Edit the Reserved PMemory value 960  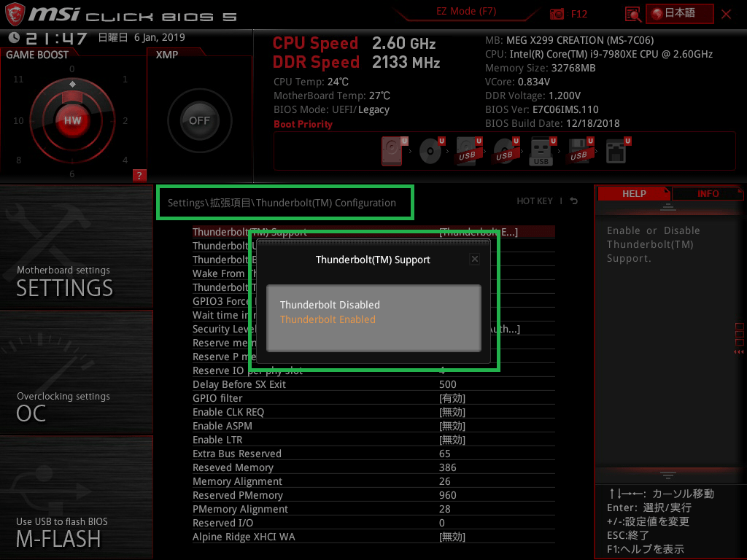point(448,495)
